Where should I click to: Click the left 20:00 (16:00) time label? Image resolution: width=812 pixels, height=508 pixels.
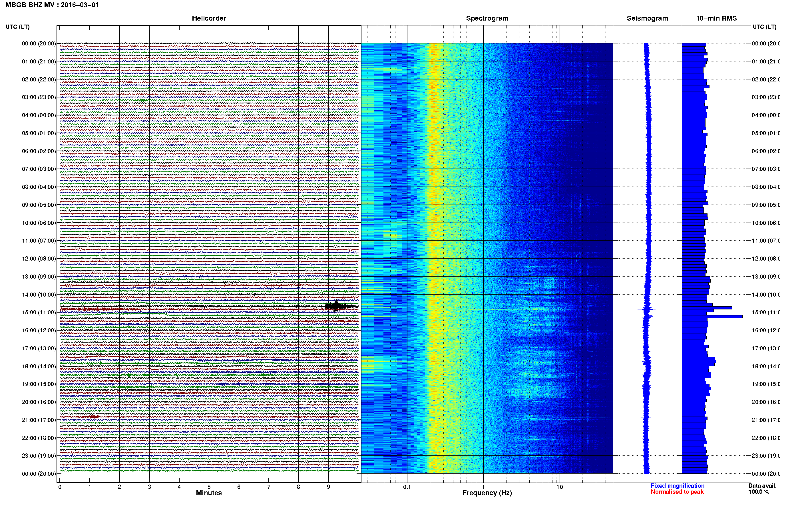point(39,402)
